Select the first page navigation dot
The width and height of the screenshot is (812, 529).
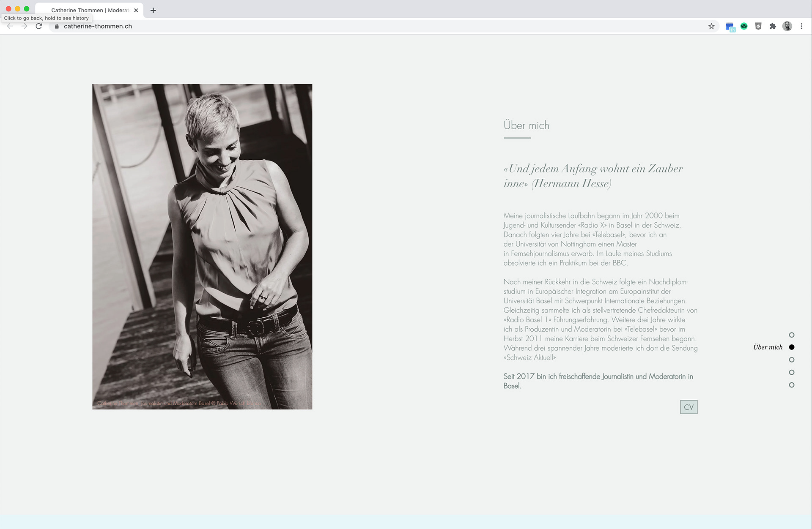tap(792, 335)
